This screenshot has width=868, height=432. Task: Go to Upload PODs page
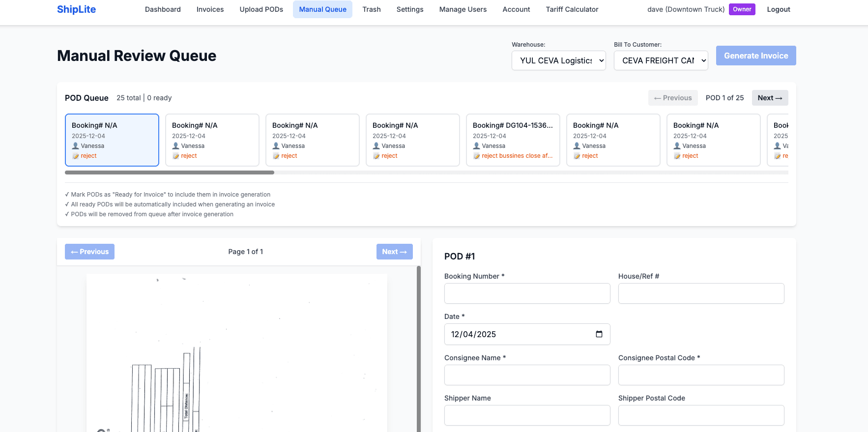[261, 9]
